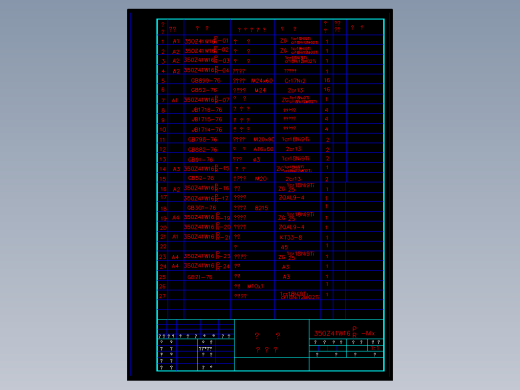Select material "A3" in row 24
The height and width of the screenshot is (390, 520).
pos(286,267)
